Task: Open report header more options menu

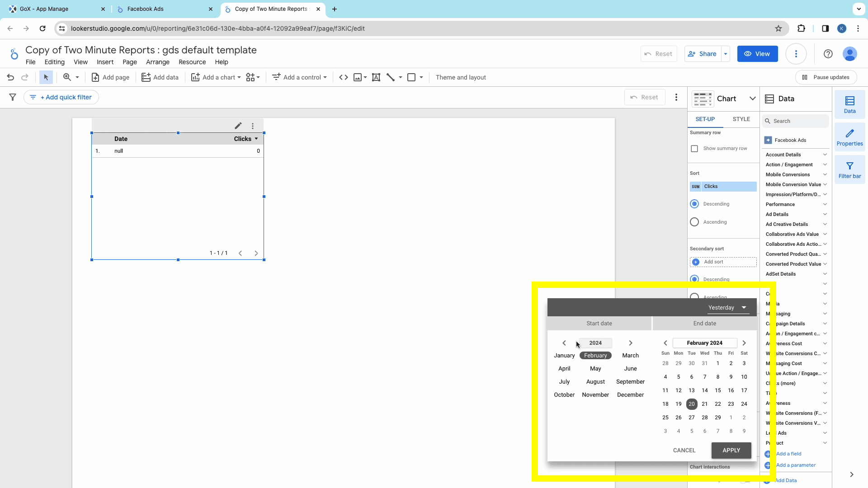Action: click(796, 54)
